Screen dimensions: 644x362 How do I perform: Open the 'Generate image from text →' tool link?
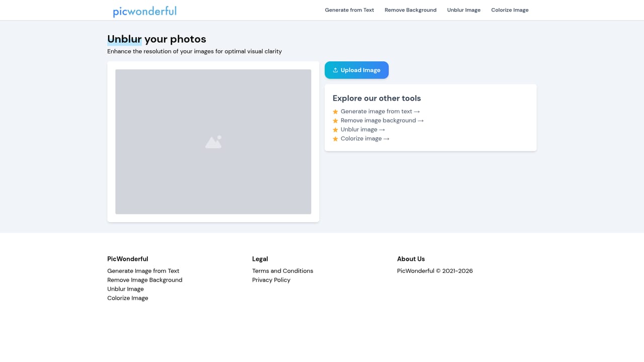pyautogui.click(x=380, y=112)
